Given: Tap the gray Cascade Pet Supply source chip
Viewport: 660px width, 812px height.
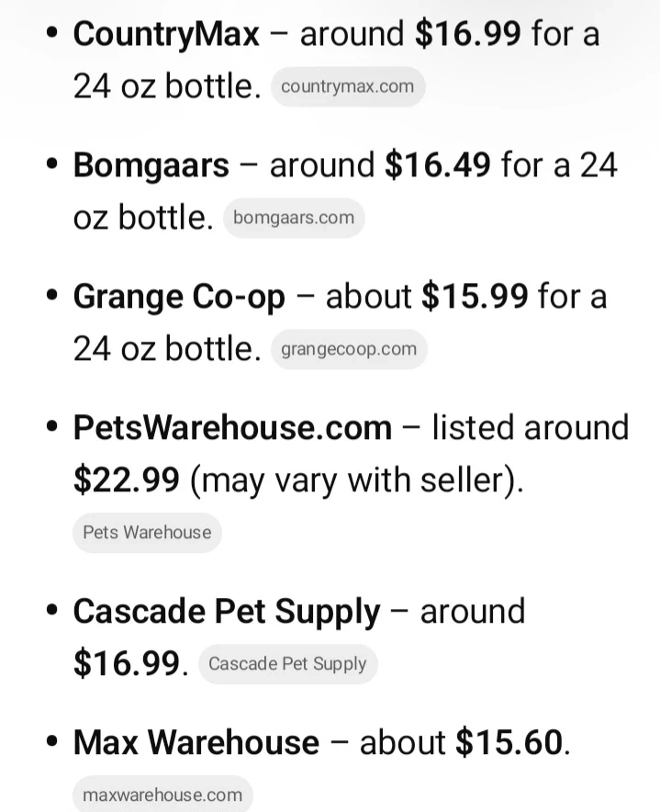Looking at the screenshot, I should click(x=287, y=664).
